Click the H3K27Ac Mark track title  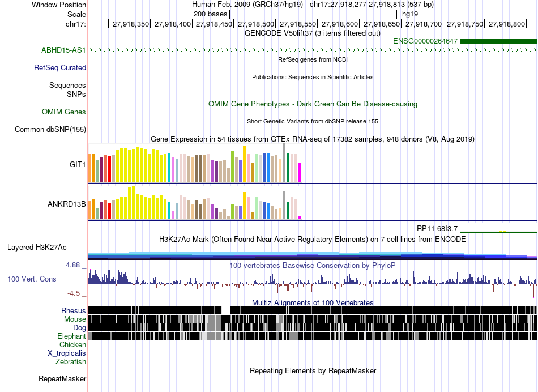click(x=313, y=239)
